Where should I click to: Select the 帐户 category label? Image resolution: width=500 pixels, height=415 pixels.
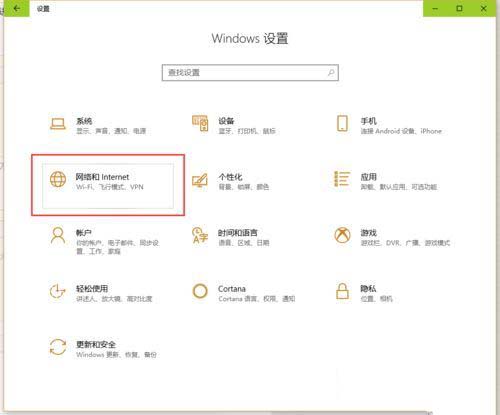coord(84,233)
